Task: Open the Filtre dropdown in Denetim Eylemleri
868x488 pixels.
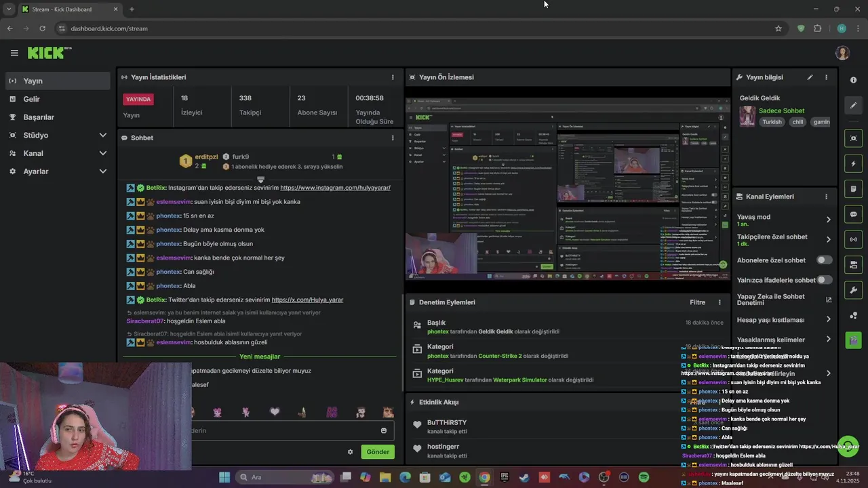Action: click(x=697, y=302)
